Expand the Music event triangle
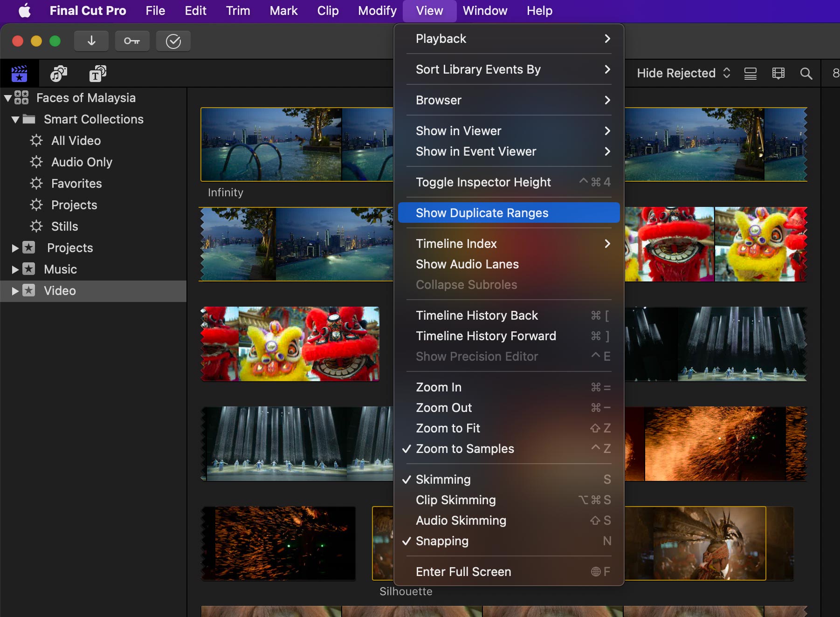Screen dimensions: 840x617 [x=15, y=269]
